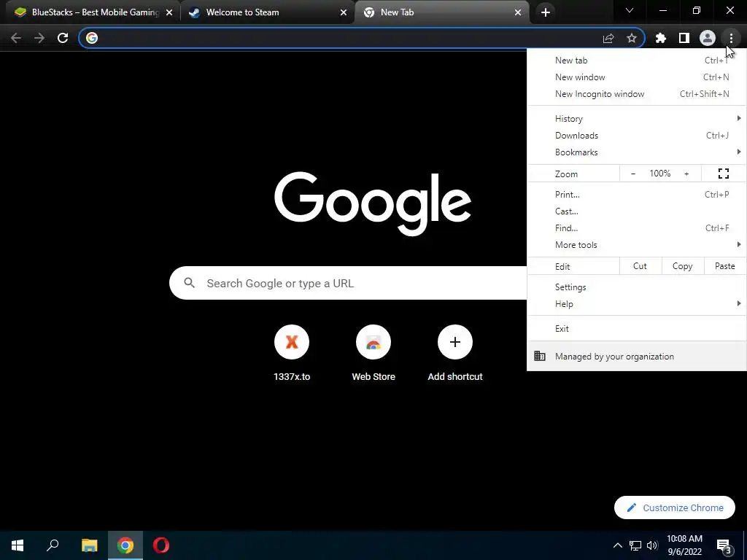Go back using the back arrow
This screenshot has width=747, height=560.
16,38
